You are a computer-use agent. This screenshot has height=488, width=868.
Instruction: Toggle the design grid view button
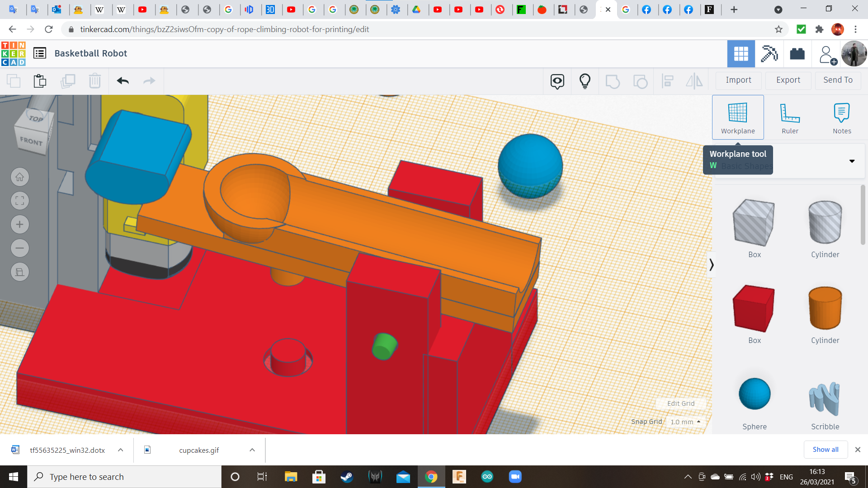[x=741, y=54]
